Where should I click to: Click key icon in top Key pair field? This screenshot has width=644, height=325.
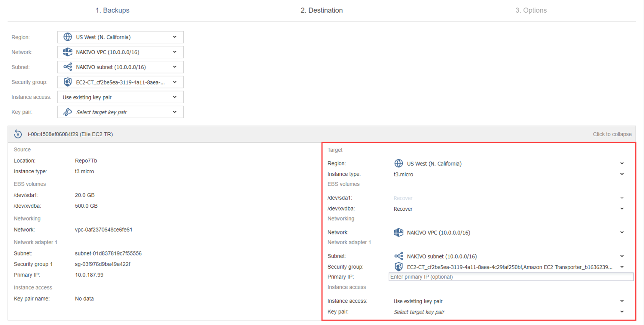(x=68, y=112)
